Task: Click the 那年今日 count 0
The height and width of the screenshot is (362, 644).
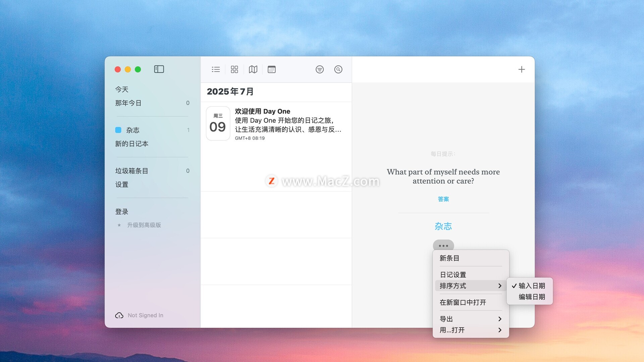Action: [x=188, y=103]
